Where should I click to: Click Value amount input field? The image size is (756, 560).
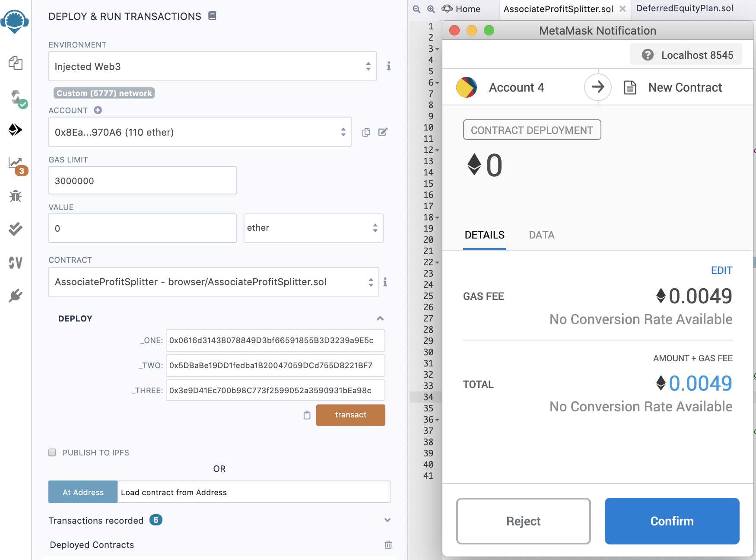[x=143, y=228]
